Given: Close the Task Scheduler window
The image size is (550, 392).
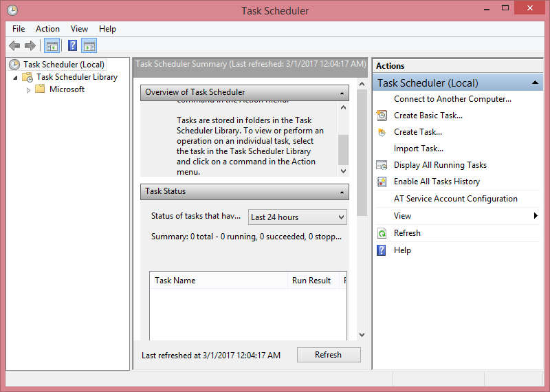Looking at the screenshot, I should pos(529,8).
